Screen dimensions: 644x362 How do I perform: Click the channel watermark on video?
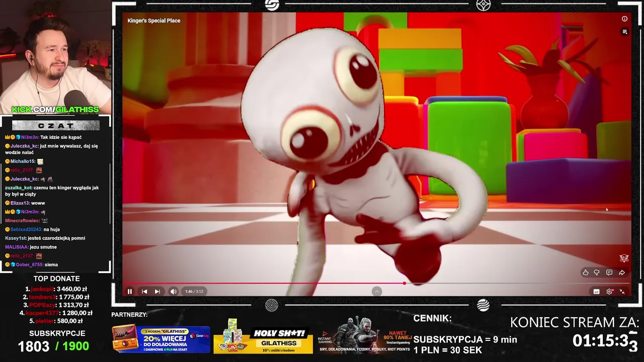pos(624,258)
